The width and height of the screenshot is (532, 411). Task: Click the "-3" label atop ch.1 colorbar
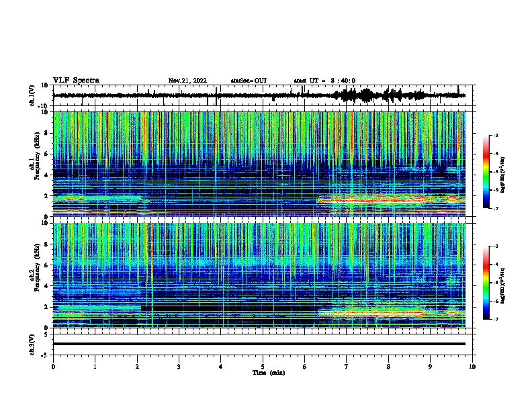click(x=495, y=135)
